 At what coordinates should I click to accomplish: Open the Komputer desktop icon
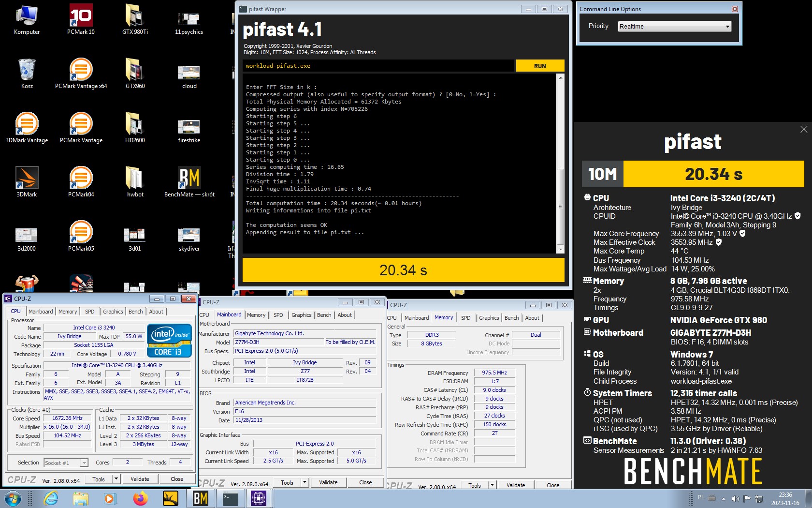27,19
